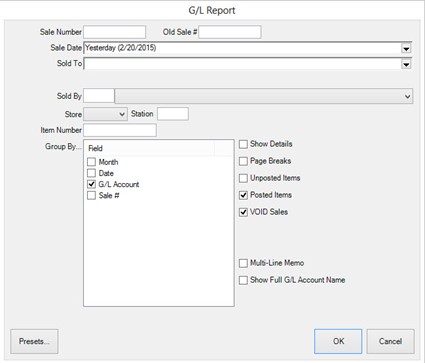Viewport: 425px width, 363px height.
Task: Expand the Sold By name dropdown
Action: coord(407,96)
